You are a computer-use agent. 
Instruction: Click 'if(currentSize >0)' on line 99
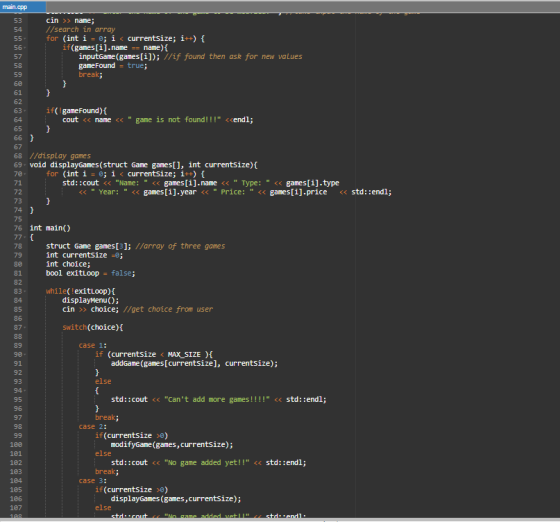point(131,436)
